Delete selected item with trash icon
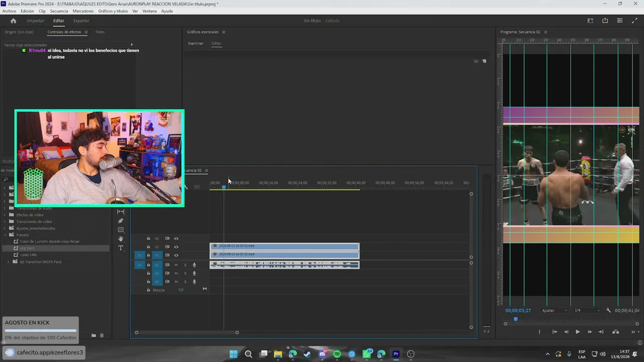The height and width of the screenshot is (362, 644). (x=102, y=335)
